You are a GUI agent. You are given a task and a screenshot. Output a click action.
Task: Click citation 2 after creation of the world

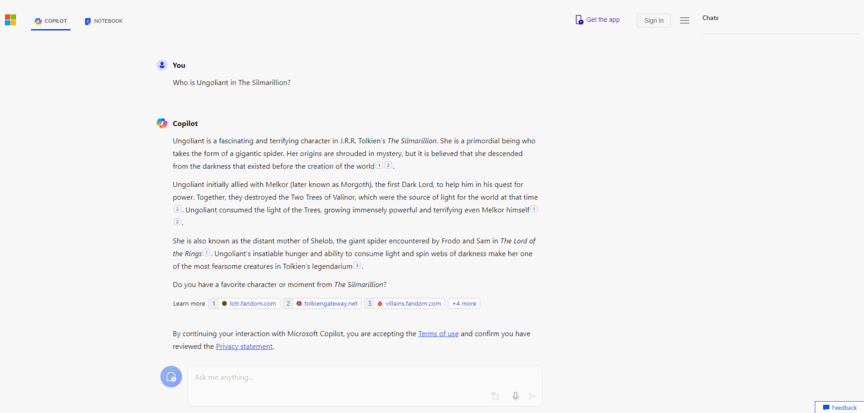[388, 165]
